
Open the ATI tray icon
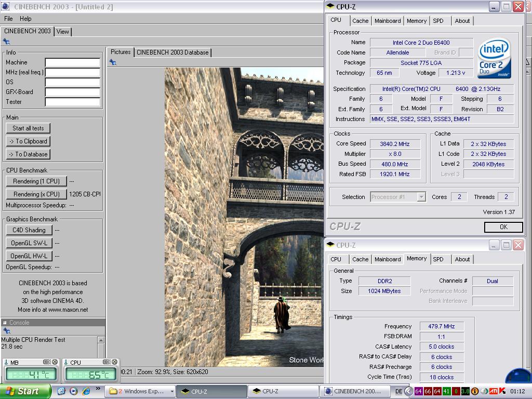coord(494,391)
